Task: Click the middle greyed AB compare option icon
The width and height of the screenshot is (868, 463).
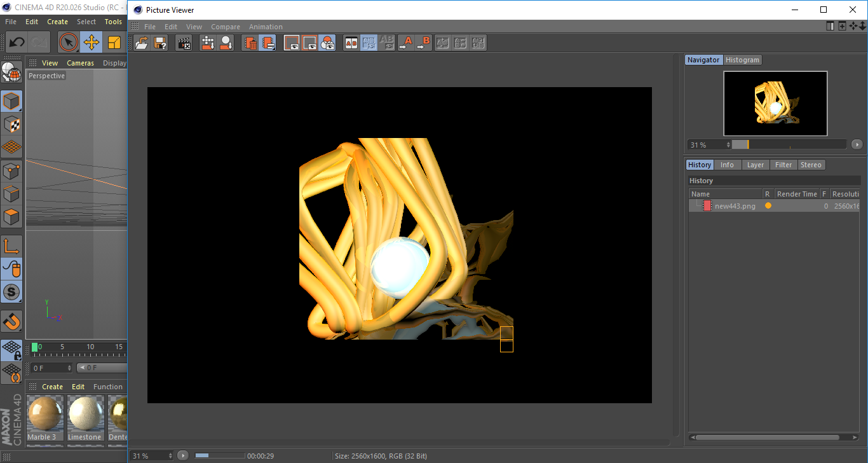Action: pos(461,43)
